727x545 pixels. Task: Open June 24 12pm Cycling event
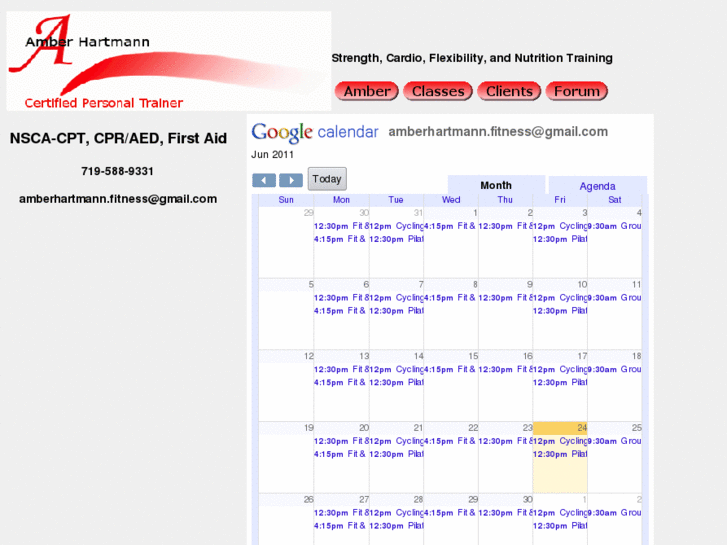tap(560, 441)
